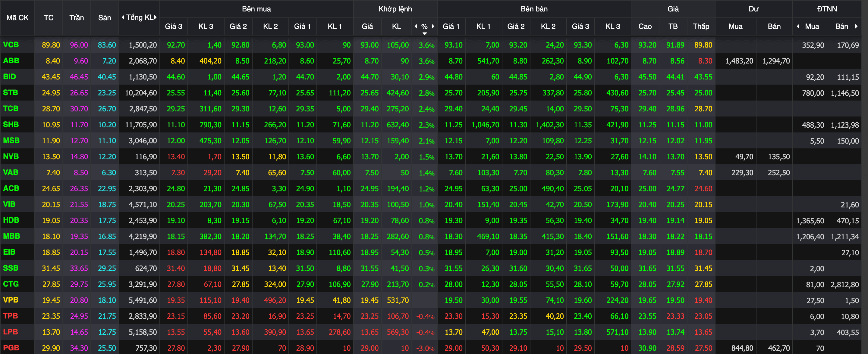
Task: Open EIB stock symbol
Action: [x=9, y=252]
